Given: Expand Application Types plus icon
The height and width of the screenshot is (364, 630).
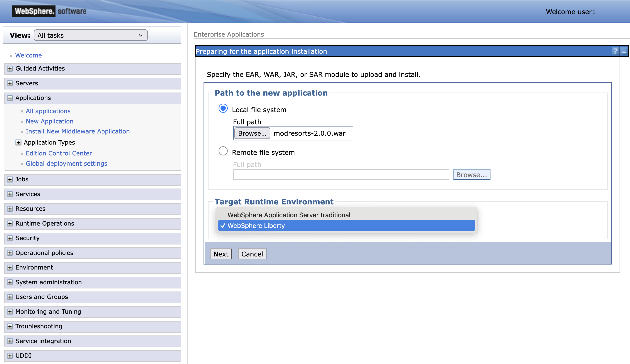Looking at the screenshot, I should [18, 143].
